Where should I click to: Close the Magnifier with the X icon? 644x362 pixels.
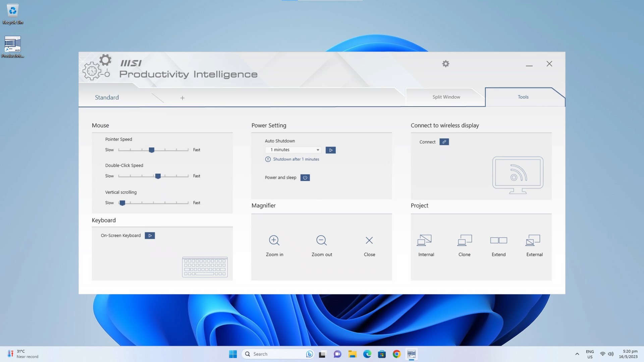point(369,240)
